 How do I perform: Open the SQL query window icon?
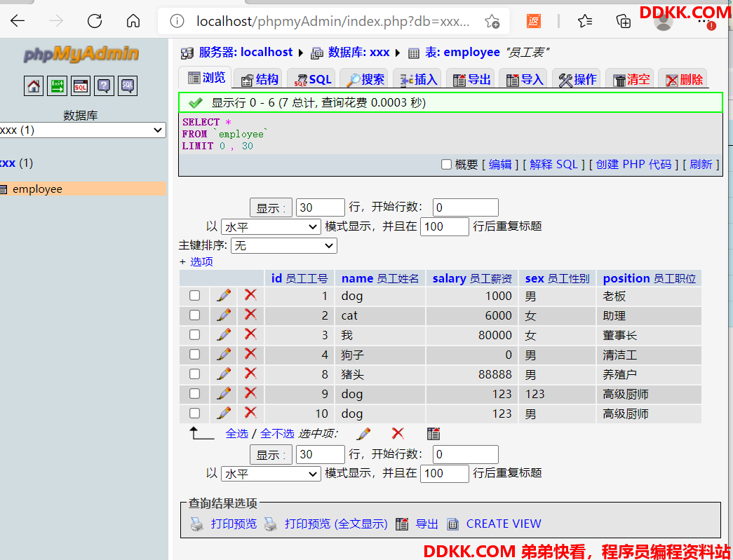(x=81, y=86)
